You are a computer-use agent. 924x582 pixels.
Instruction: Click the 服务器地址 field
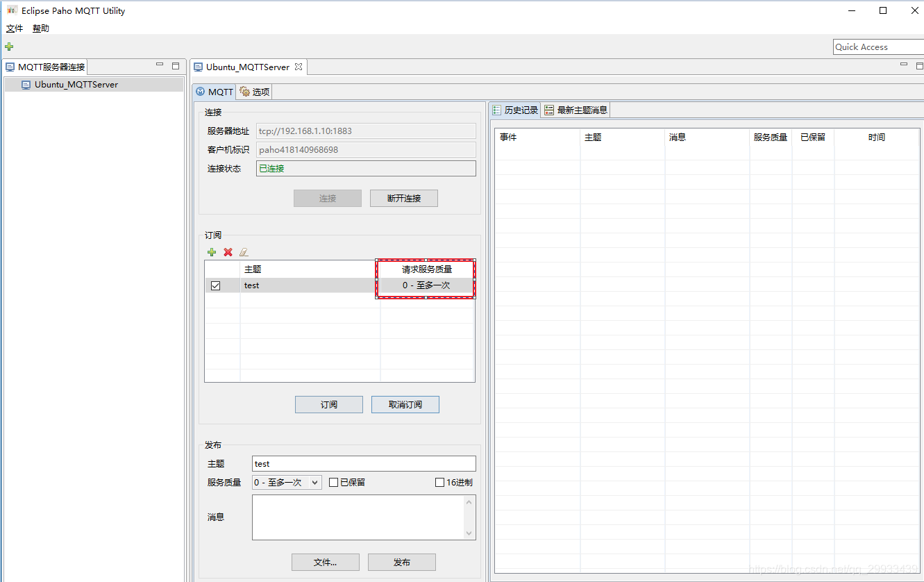(366, 131)
